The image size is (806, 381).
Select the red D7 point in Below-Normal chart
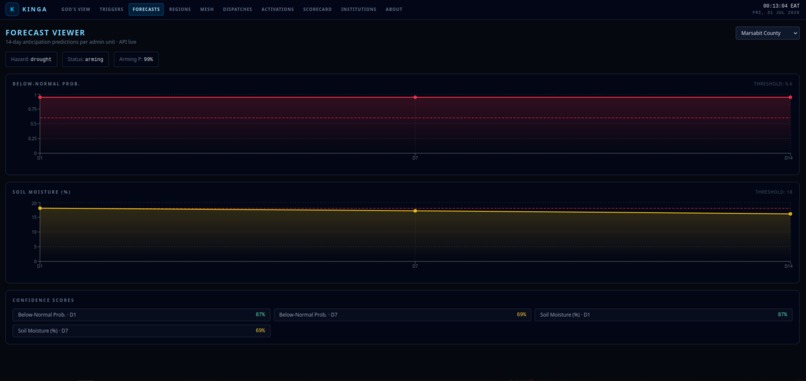pyautogui.click(x=415, y=97)
